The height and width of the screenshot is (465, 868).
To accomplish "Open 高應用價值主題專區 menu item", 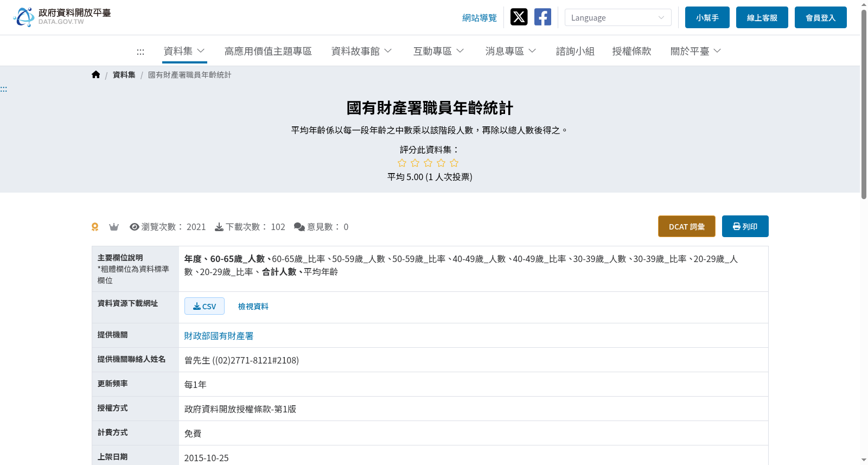I will click(x=268, y=51).
